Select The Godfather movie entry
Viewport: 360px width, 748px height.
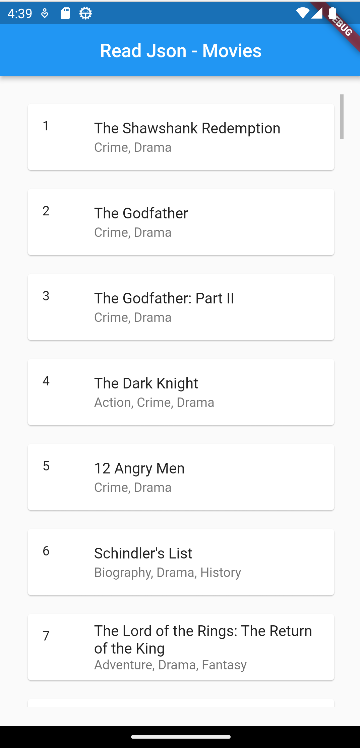pos(181,222)
